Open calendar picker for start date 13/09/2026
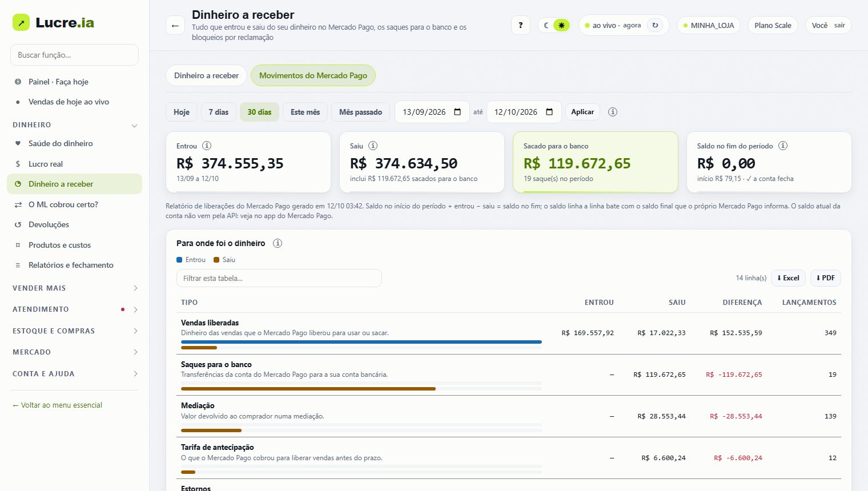 tap(457, 112)
